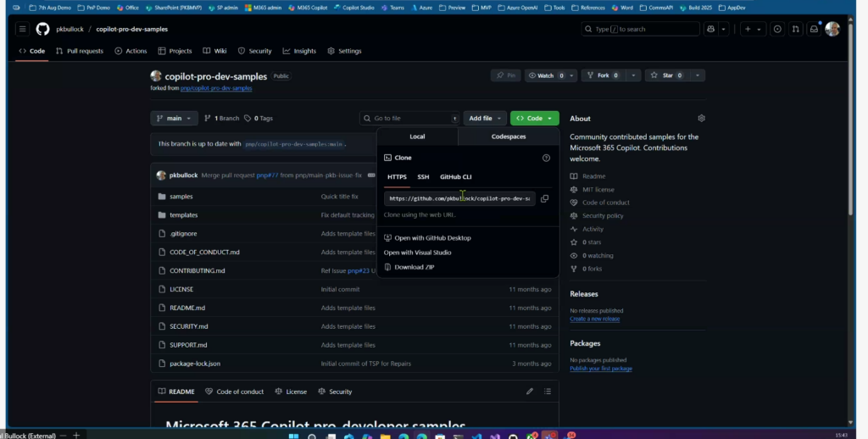Select the License README tab
Image resolution: width=868 pixels, height=439 pixels.
coord(291,392)
